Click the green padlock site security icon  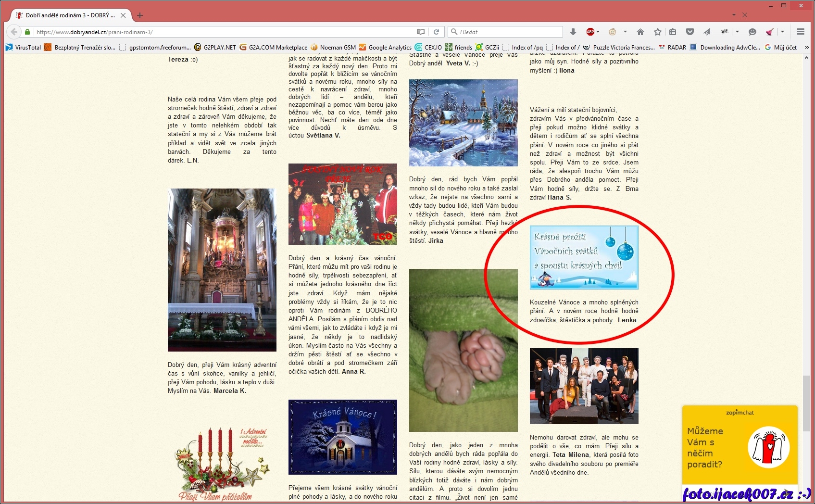pos(28,32)
